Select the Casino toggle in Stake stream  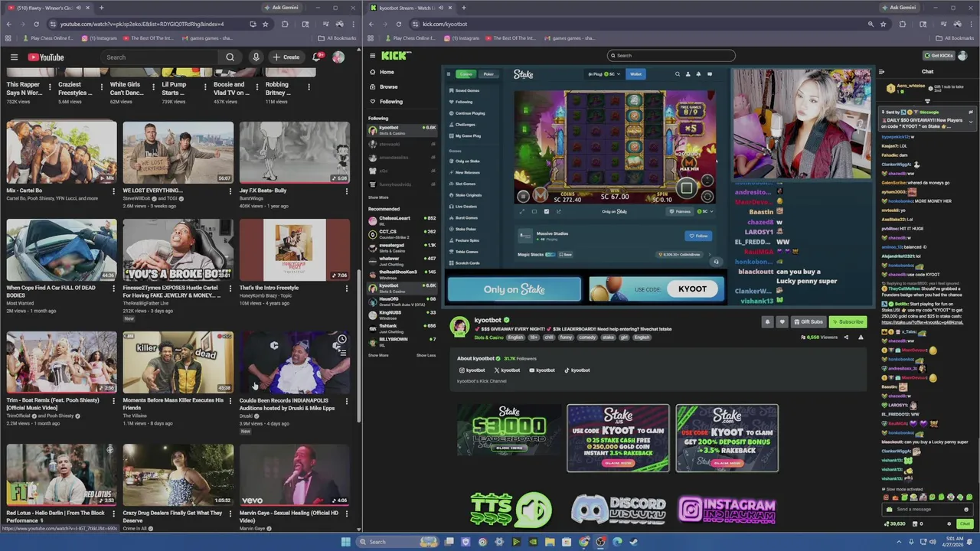pos(465,74)
